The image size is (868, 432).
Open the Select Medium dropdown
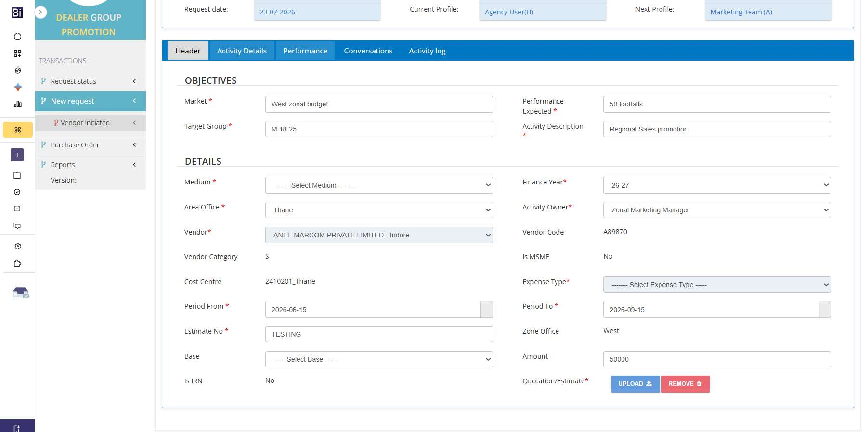[379, 185]
